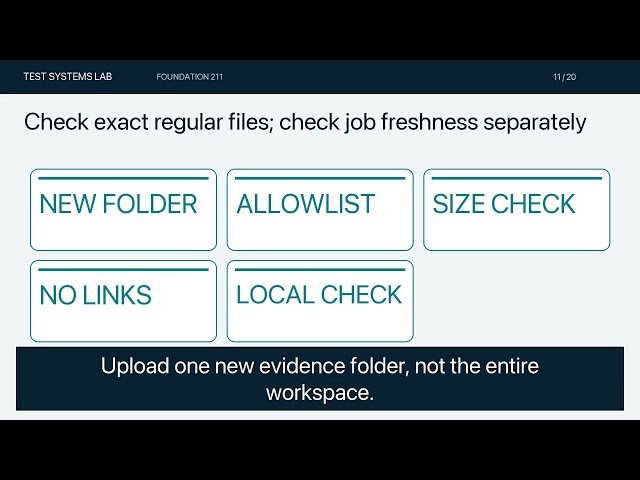
Task: Click the slide title about exact regular files
Action: tap(305, 122)
